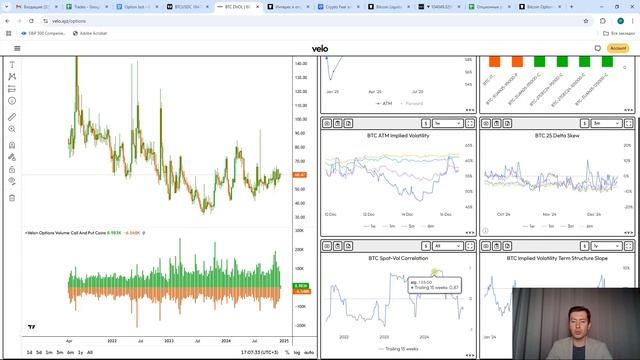The image size is (640, 360).
Task: Reload the page with browser refresh button
Action: tap(31, 21)
